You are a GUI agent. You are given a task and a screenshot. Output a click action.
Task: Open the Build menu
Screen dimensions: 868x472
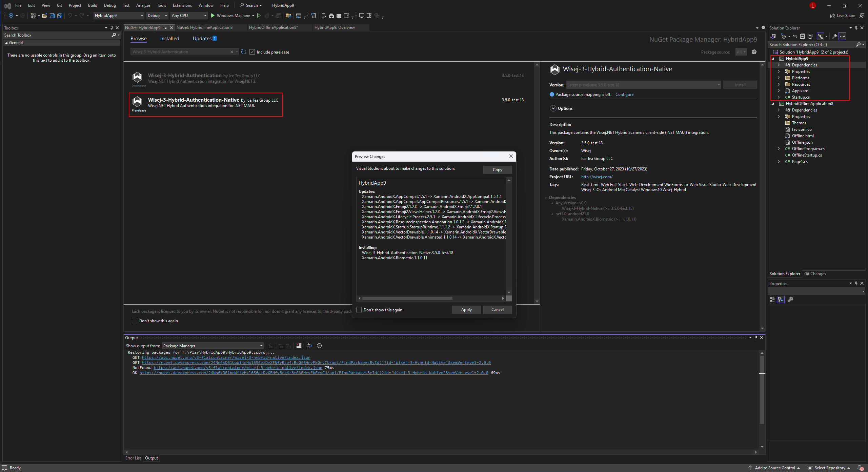pos(93,5)
